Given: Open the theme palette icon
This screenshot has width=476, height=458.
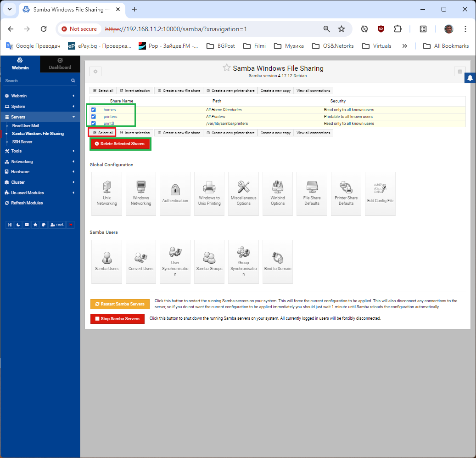Looking at the screenshot, I should 44,225.
